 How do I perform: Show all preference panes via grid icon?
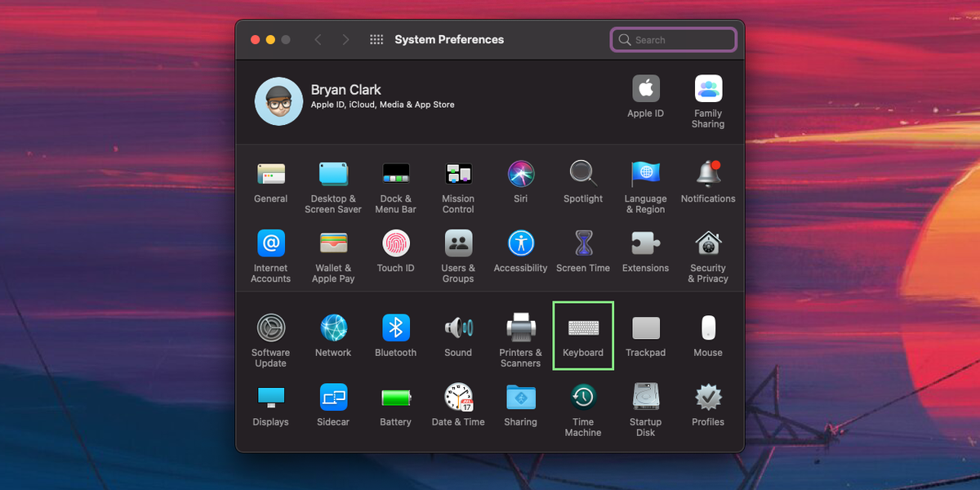[376, 38]
